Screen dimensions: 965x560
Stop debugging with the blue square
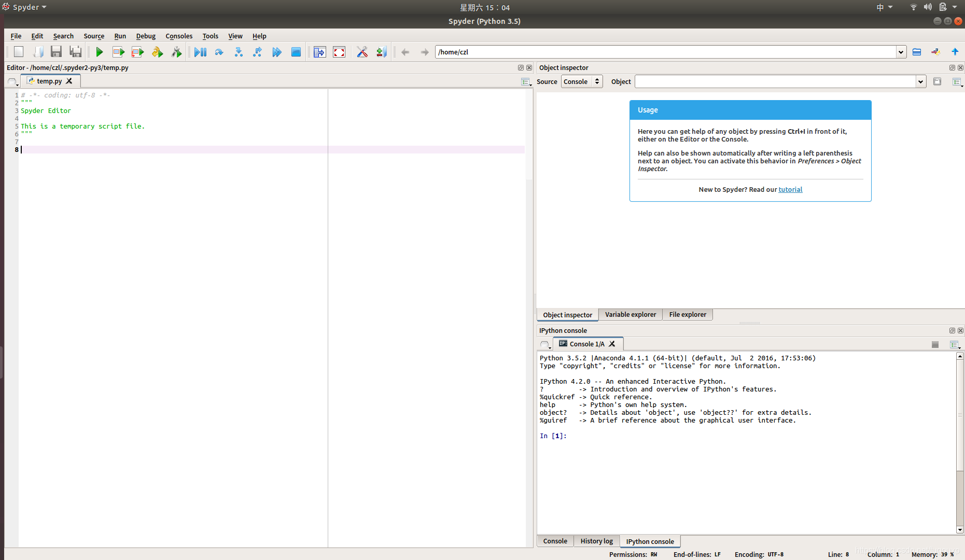(296, 52)
